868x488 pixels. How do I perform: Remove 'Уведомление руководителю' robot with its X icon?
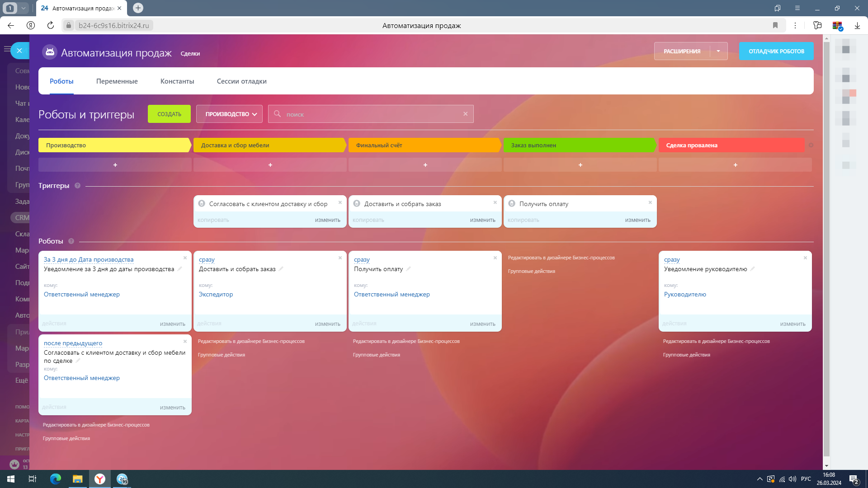[x=805, y=258]
